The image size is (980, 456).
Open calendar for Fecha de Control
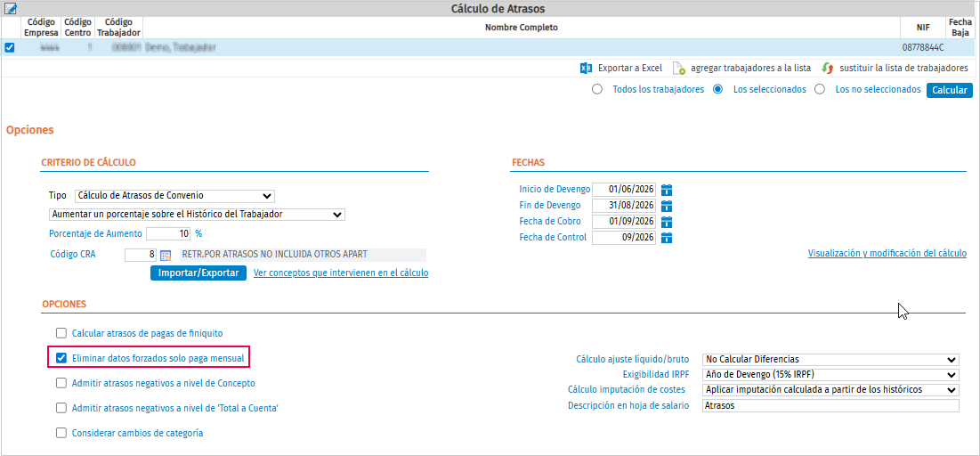[667, 238]
